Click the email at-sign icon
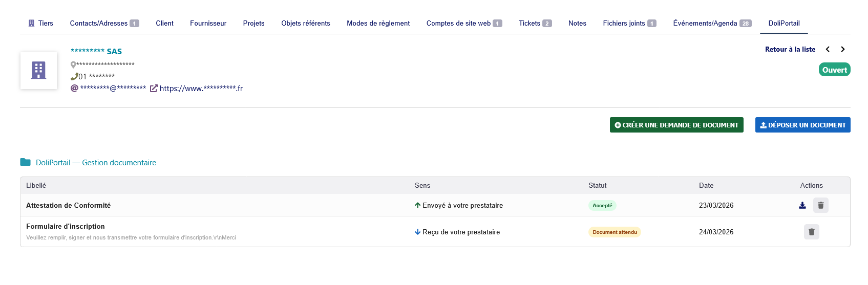Screen dimensions: 868x285 point(74,88)
